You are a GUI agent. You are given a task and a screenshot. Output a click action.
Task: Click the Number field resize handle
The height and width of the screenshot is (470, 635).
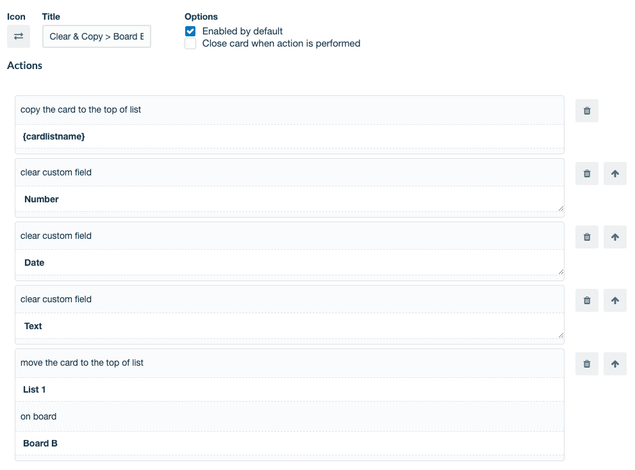point(560,209)
